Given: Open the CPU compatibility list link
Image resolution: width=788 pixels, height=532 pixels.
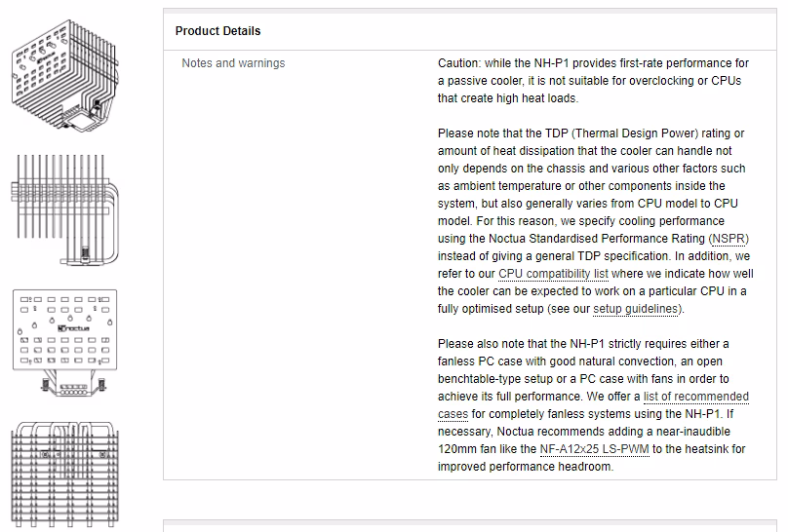Looking at the screenshot, I should [553, 274].
